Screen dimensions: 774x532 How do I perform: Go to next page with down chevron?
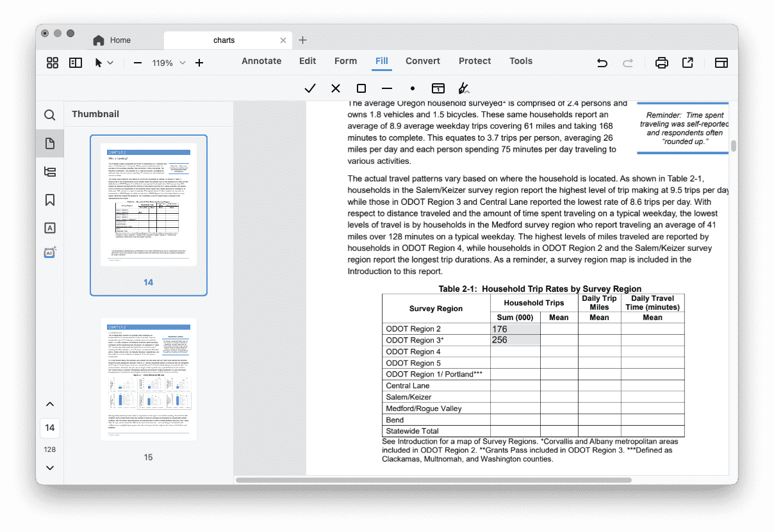pyautogui.click(x=50, y=468)
